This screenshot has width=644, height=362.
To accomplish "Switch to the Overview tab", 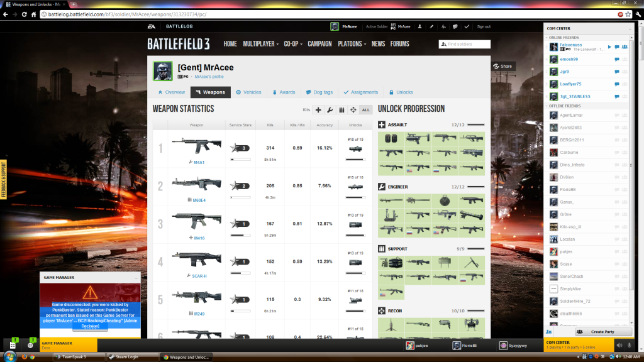I will [172, 92].
